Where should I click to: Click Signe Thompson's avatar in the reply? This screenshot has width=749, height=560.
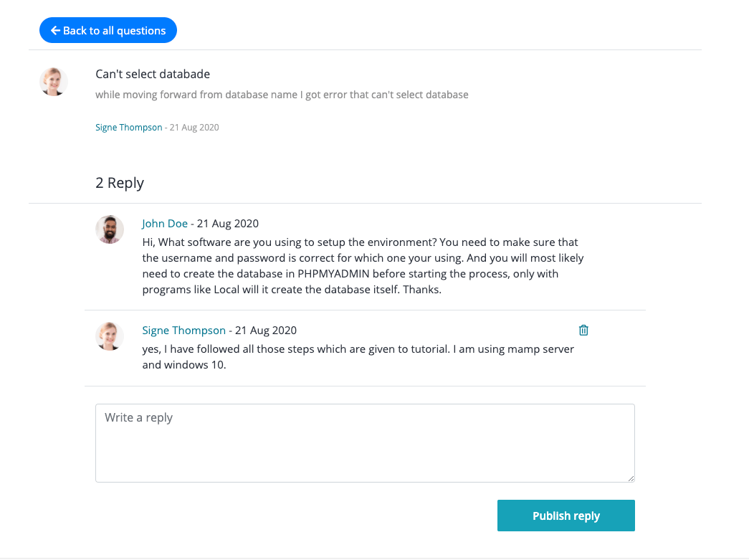coord(110,336)
